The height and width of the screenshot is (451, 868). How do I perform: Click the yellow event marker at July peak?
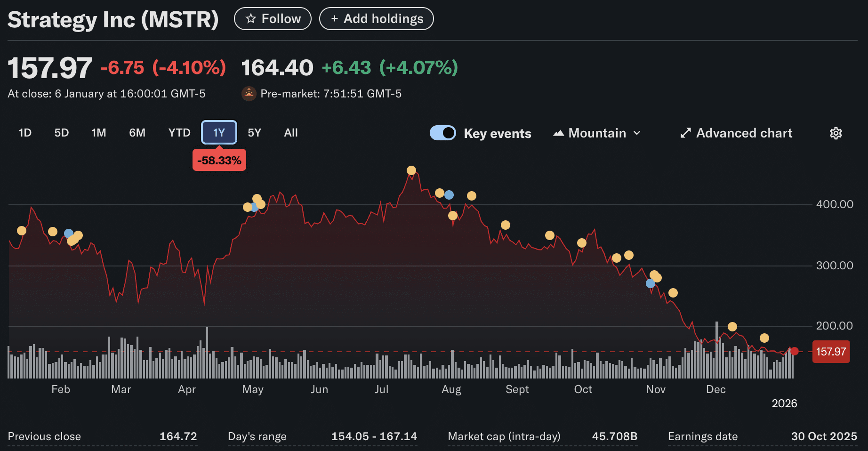[x=411, y=170]
